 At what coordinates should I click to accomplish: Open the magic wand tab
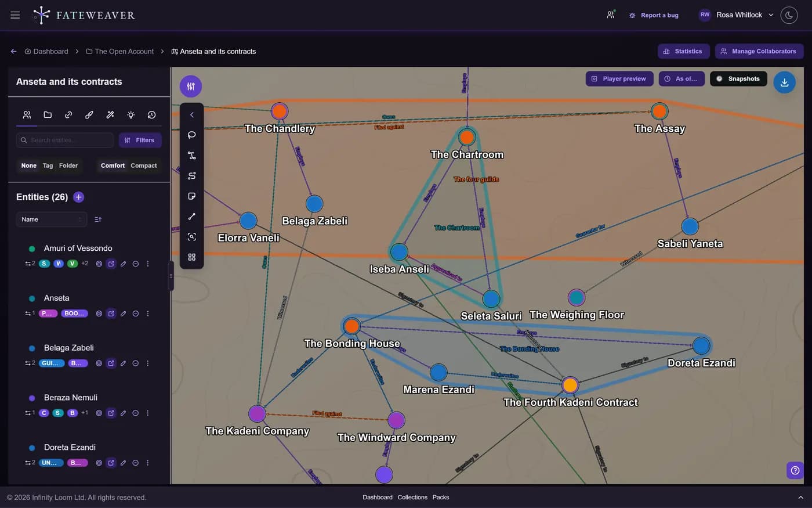[110, 115]
